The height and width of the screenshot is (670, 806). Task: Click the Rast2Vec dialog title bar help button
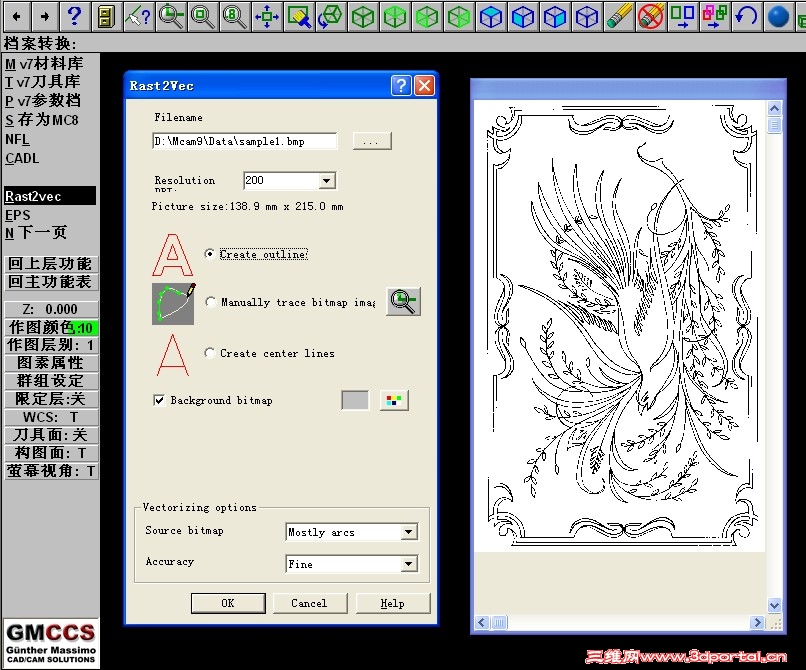pyautogui.click(x=401, y=85)
